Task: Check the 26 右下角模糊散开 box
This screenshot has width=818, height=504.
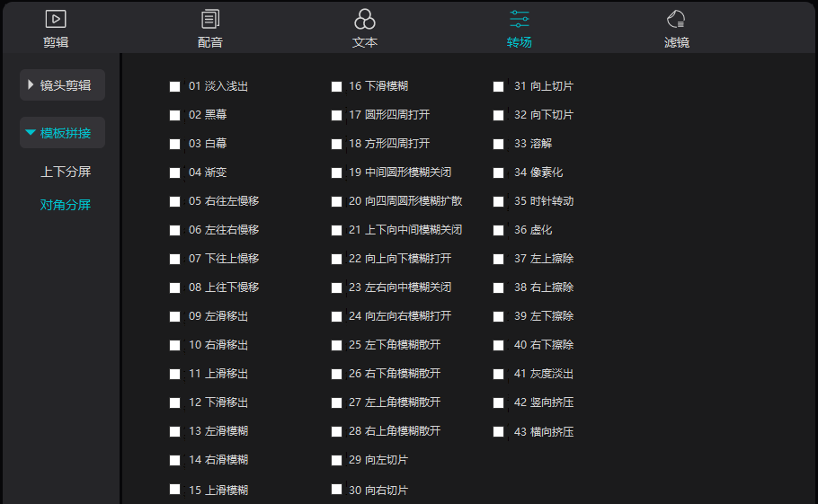Action: (x=336, y=375)
